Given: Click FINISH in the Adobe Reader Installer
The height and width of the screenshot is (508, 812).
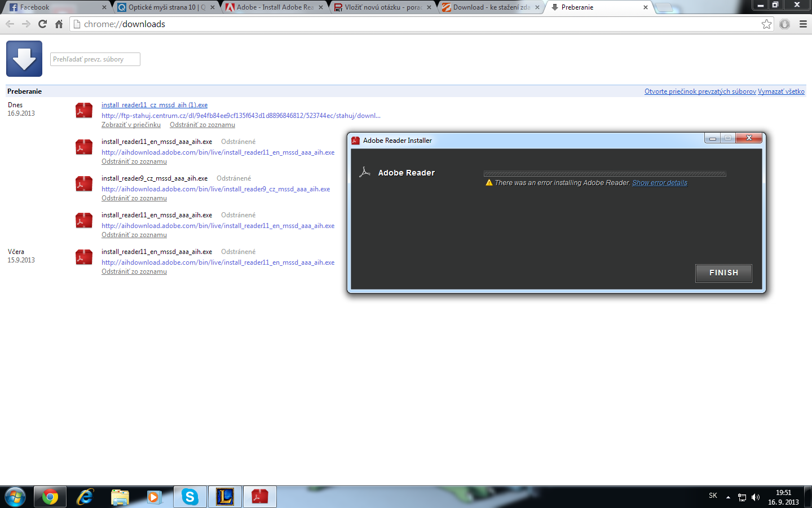Looking at the screenshot, I should (723, 273).
